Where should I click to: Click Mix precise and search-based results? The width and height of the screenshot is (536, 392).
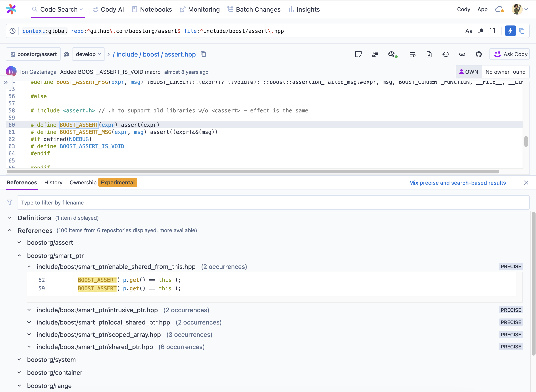click(x=457, y=183)
